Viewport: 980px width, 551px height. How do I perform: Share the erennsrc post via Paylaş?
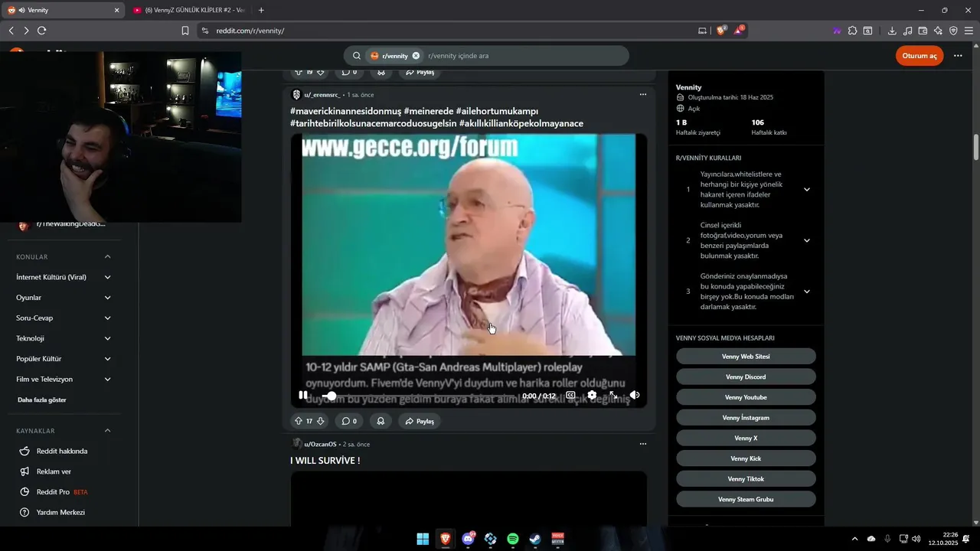[420, 421]
